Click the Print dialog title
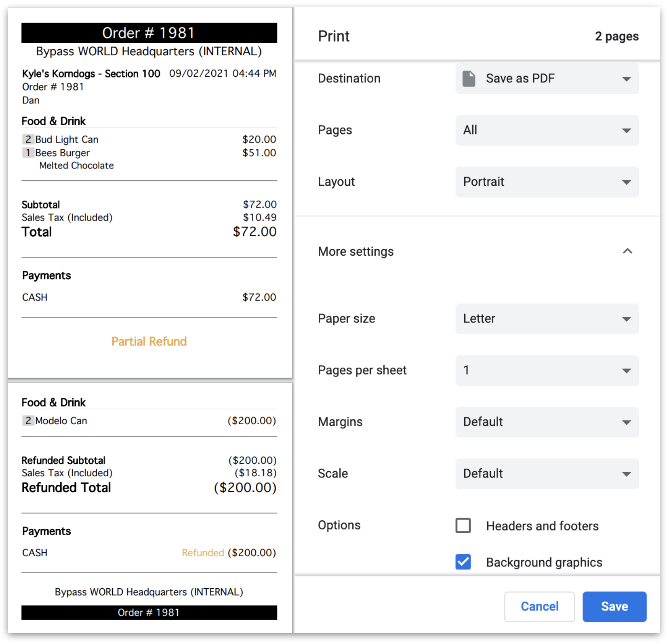Image resolution: width=669 pixels, height=644 pixels. point(334,36)
